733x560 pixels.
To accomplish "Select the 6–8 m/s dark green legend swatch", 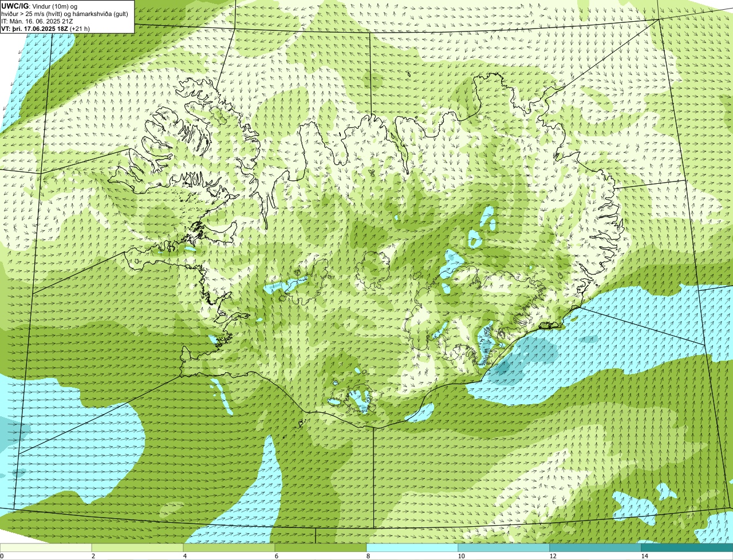I will 321,547.
